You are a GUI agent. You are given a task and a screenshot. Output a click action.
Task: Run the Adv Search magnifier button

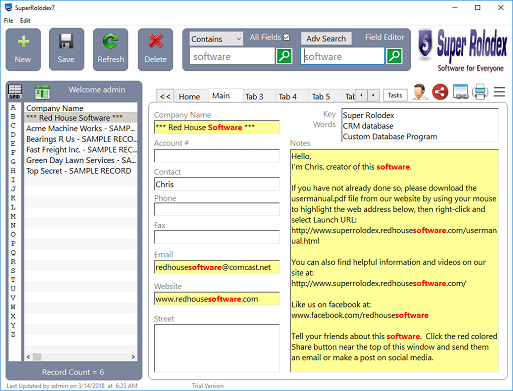[x=394, y=56]
